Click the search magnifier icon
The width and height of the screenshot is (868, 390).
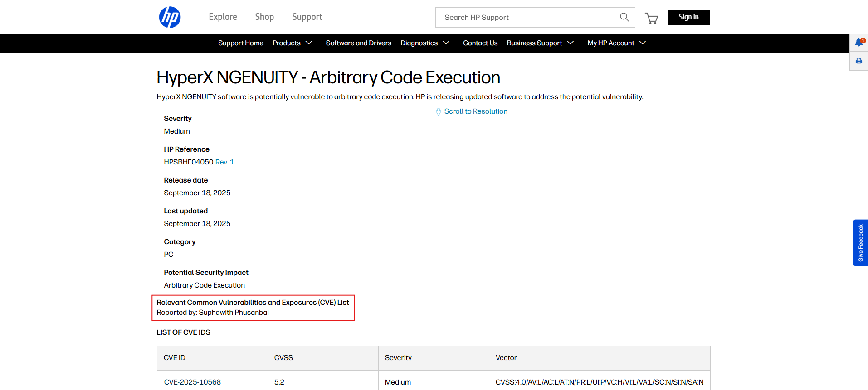624,17
